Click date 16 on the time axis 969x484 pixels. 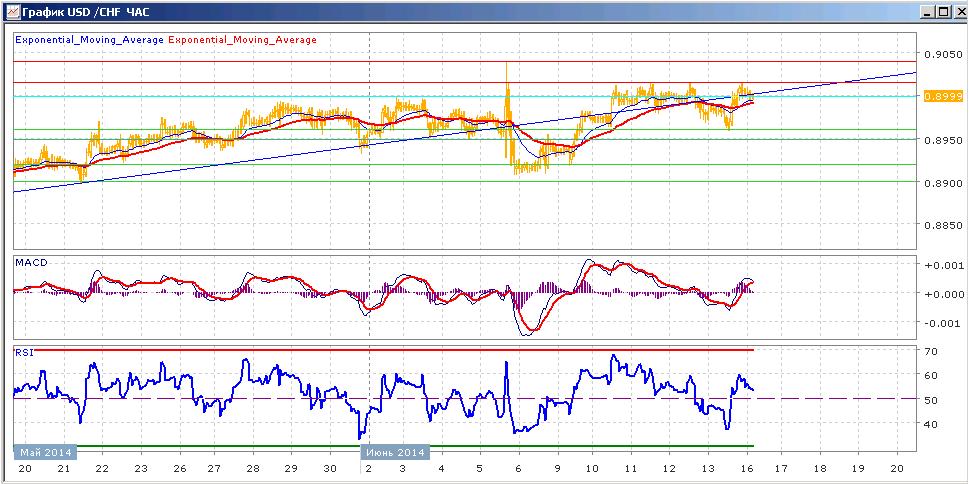(x=746, y=469)
